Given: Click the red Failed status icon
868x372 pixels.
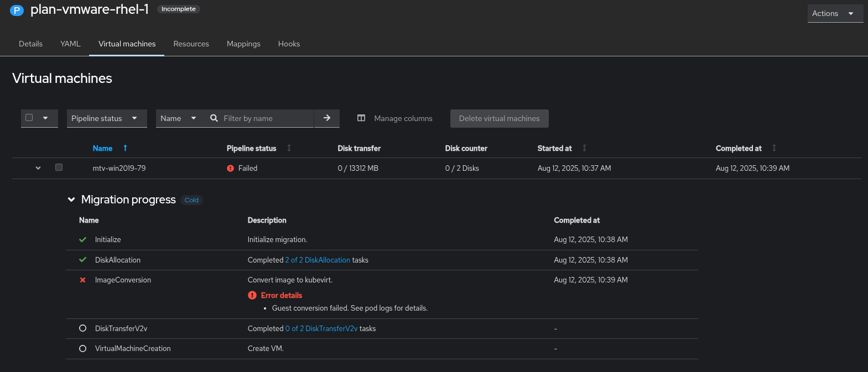Looking at the screenshot, I should [231, 169].
